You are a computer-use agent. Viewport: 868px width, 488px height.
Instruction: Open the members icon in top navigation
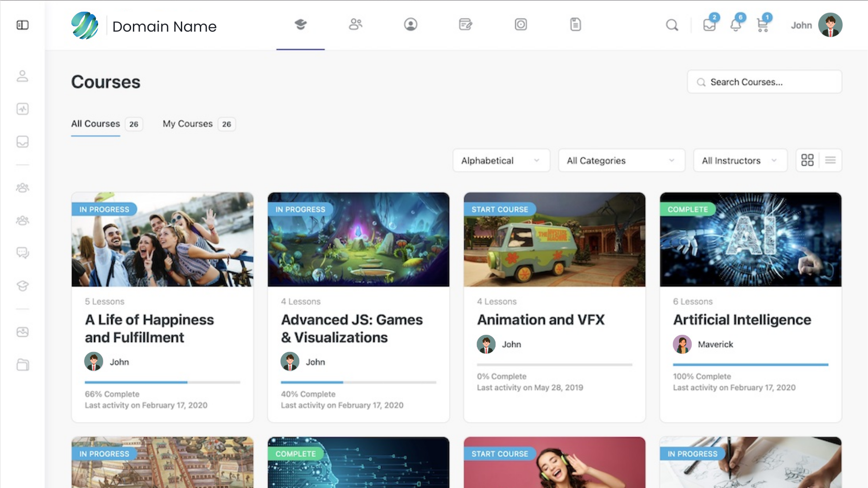[356, 24]
